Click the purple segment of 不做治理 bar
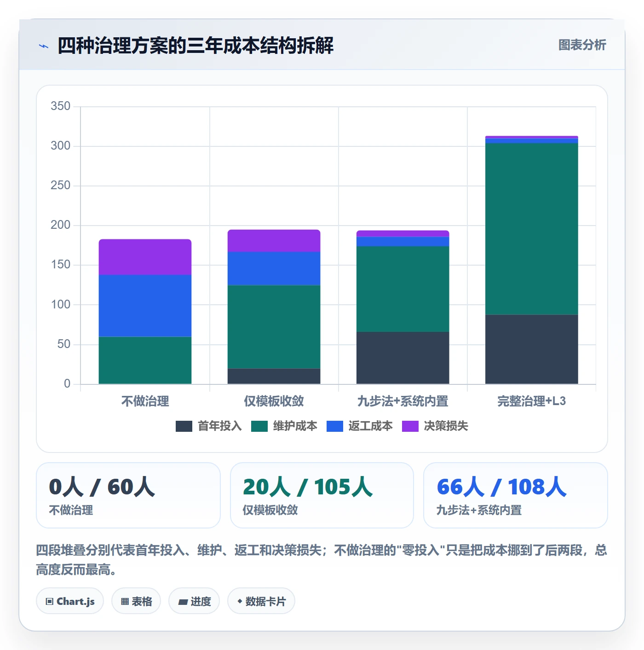644x650 pixels. pyautogui.click(x=145, y=257)
